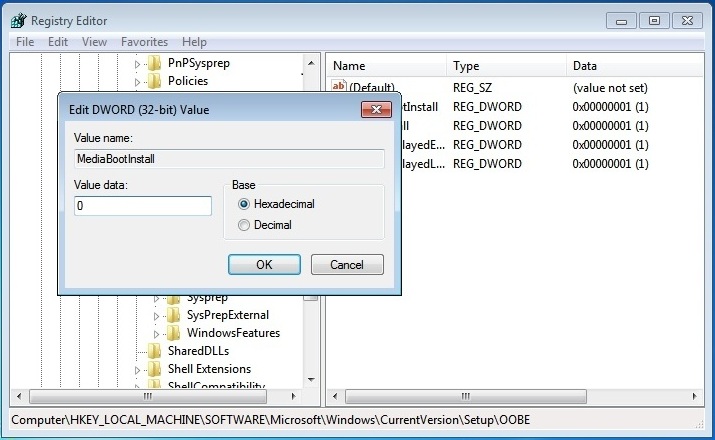The width and height of the screenshot is (715, 440).
Task: Click the (Default) string value icon
Action: (339, 87)
